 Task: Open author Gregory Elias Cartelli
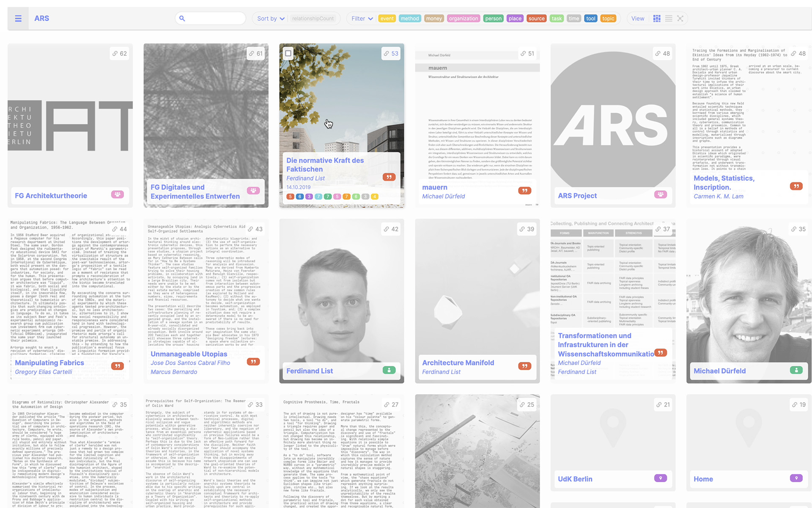tap(44, 372)
